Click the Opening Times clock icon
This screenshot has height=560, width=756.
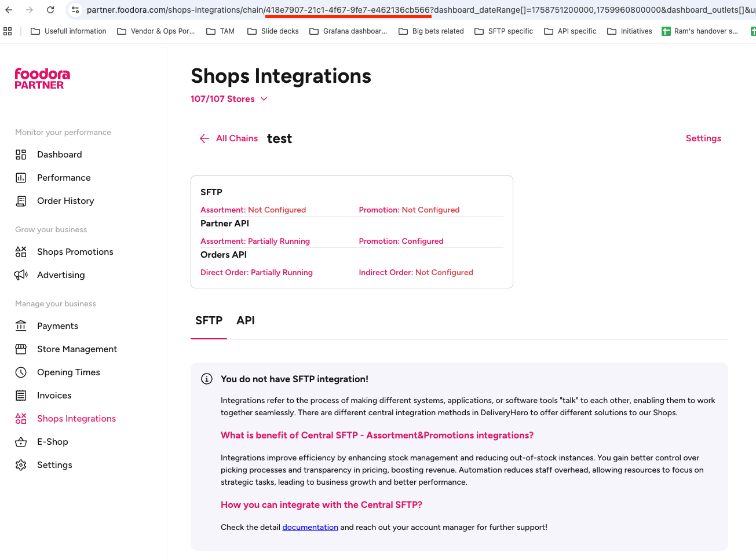[21, 372]
